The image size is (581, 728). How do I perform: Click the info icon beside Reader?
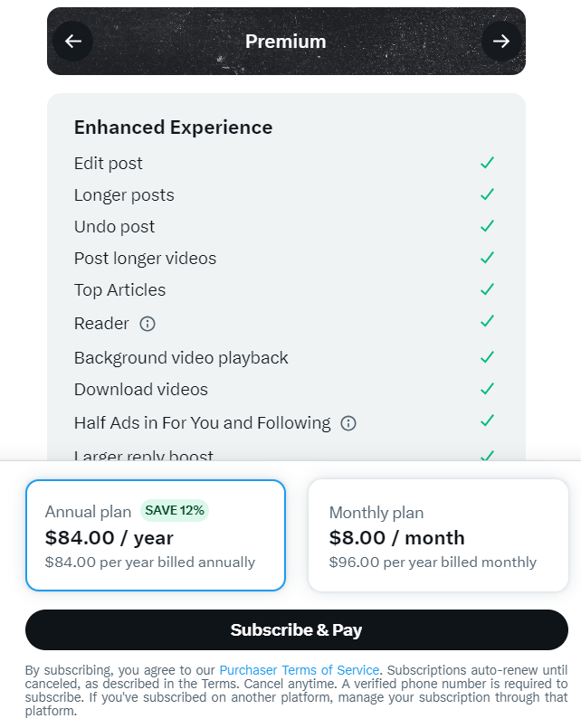point(148,324)
